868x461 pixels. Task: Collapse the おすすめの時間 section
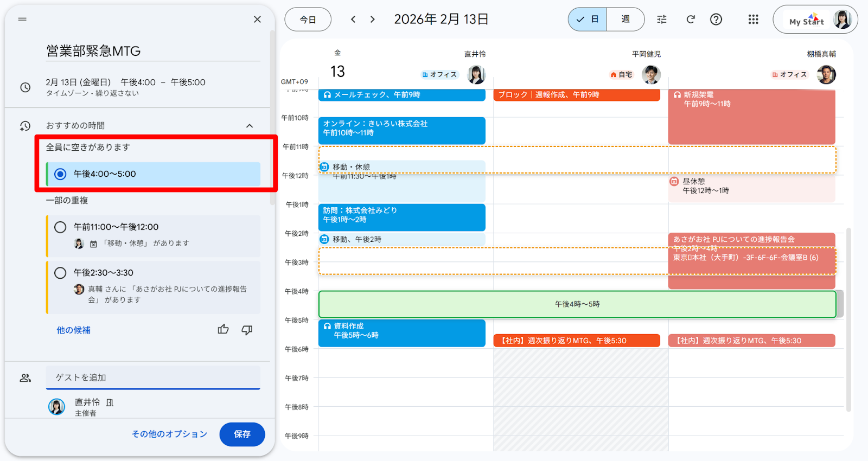(x=250, y=126)
